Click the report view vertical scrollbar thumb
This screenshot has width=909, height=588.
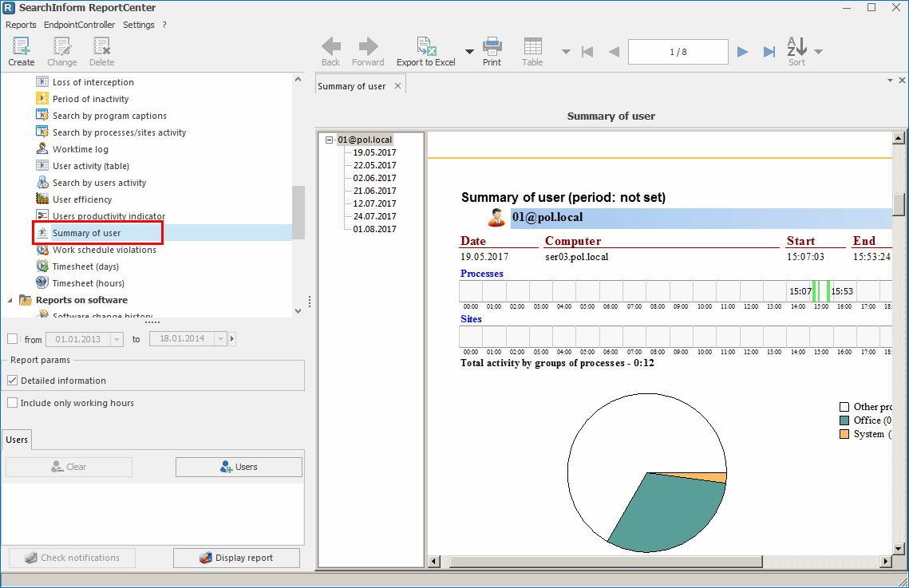[899, 204]
